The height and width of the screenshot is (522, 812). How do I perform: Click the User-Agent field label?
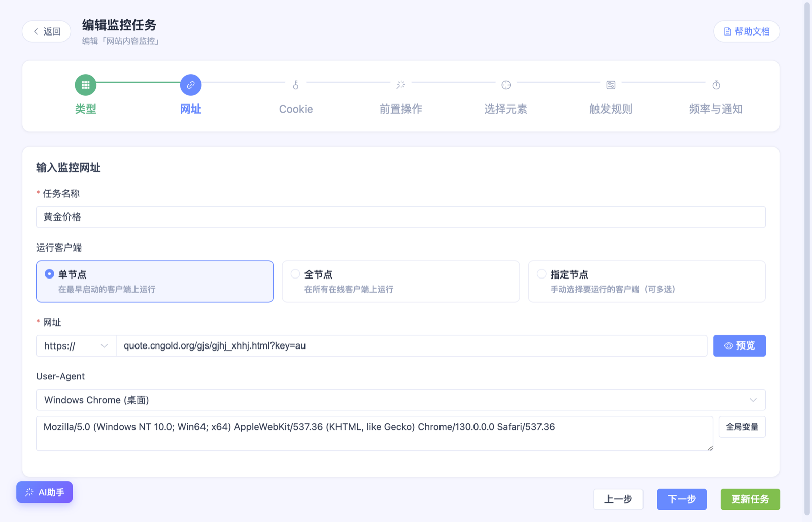(x=60, y=376)
